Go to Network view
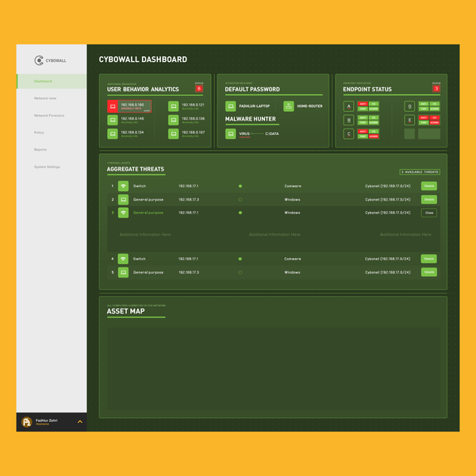Screen dimensions: 476x476 pos(45,98)
